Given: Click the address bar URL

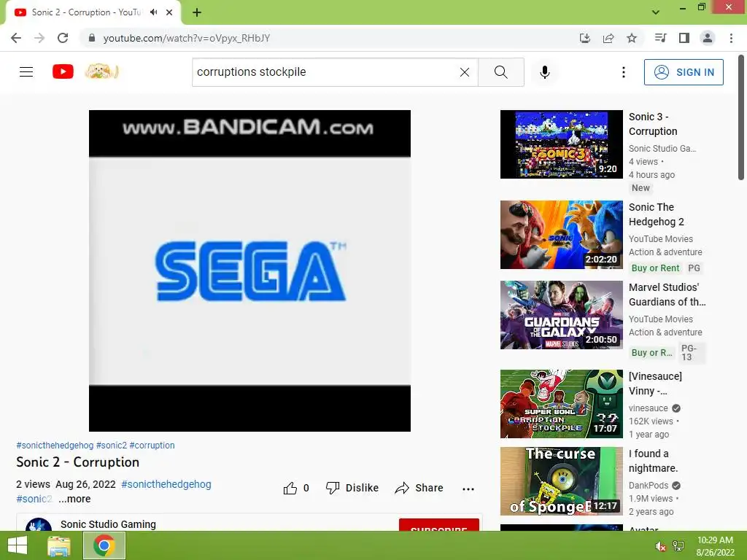Looking at the screenshot, I should coord(187,38).
